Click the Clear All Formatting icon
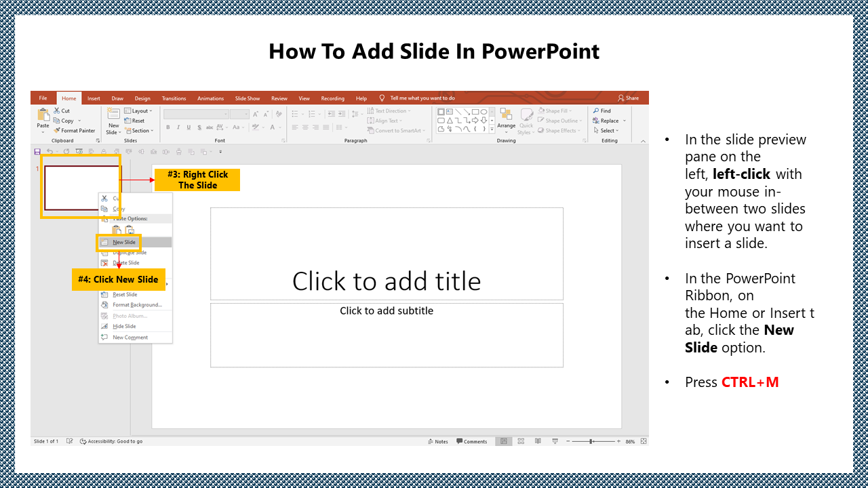This screenshot has height=488, width=868. coord(277,114)
